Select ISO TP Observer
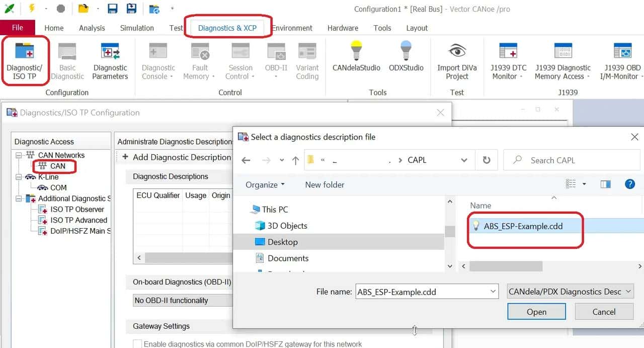The image size is (644, 348). coord(77,209)
